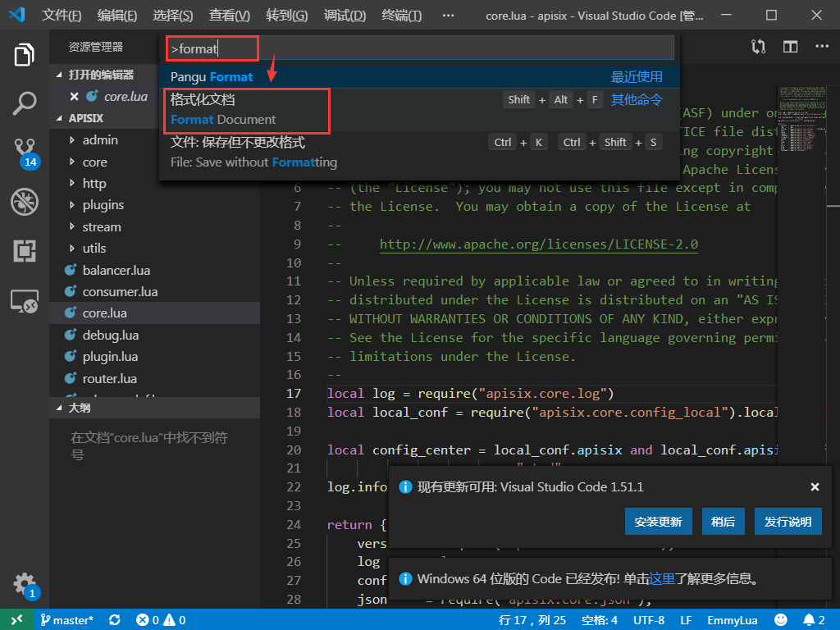Expand the stream folder
The height and width of the screenshot is (630, 840).
pyautogui.click(x=72, y=226)
